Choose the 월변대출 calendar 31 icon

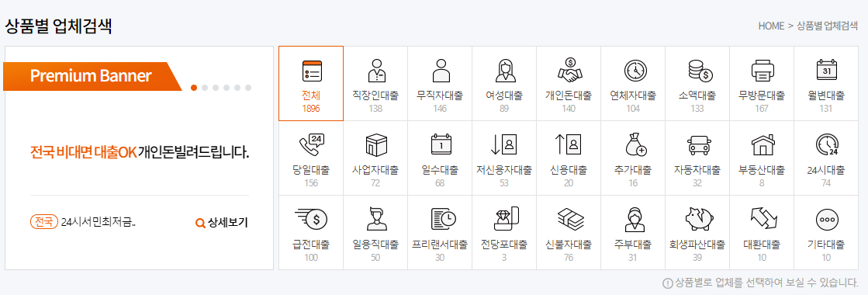[x=826, y=71]
